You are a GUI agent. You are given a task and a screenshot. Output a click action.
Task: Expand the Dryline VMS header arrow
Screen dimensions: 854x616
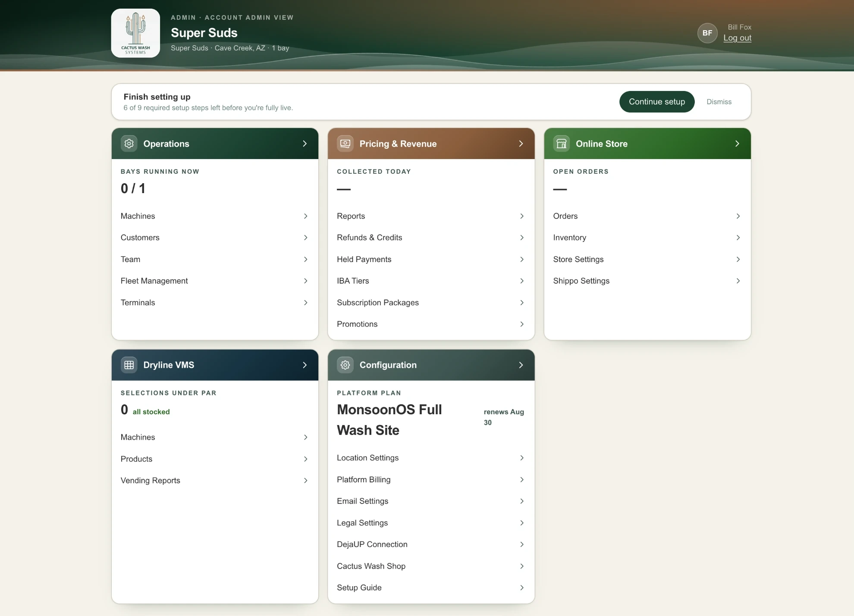tap(305, 365)
